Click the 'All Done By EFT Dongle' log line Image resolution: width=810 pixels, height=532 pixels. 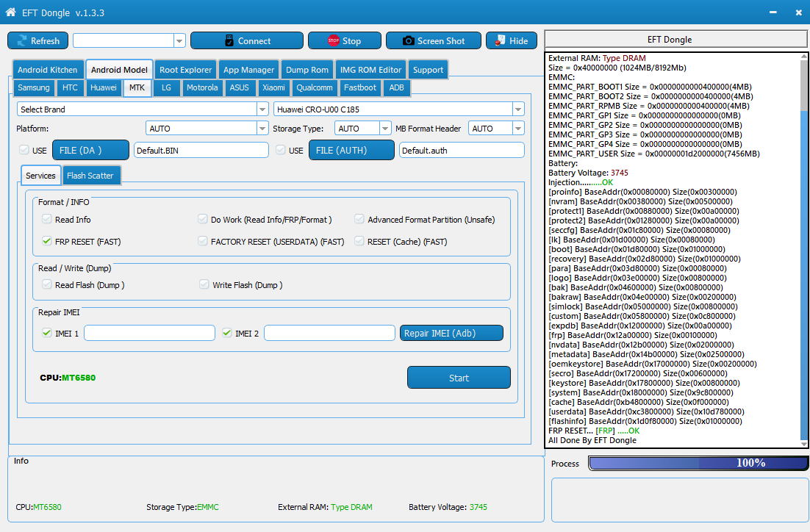coord(592,441)
